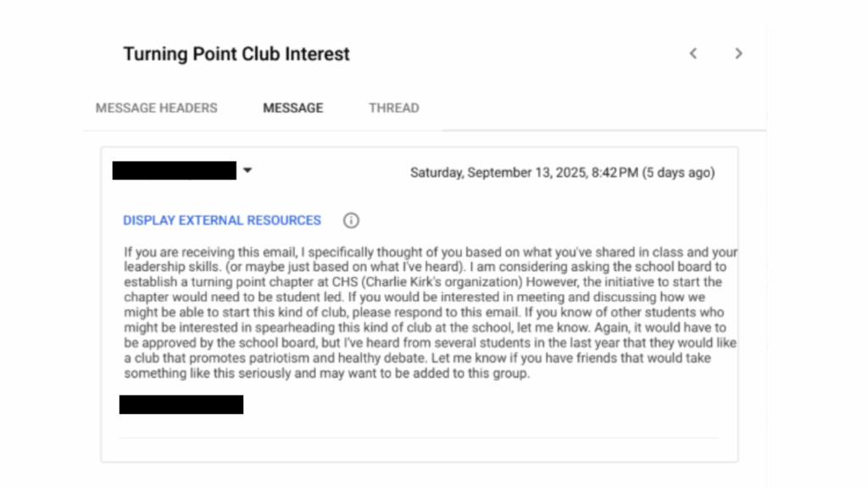
Task: Click the info icon beside Display External Resources
Action: (351, 220)
